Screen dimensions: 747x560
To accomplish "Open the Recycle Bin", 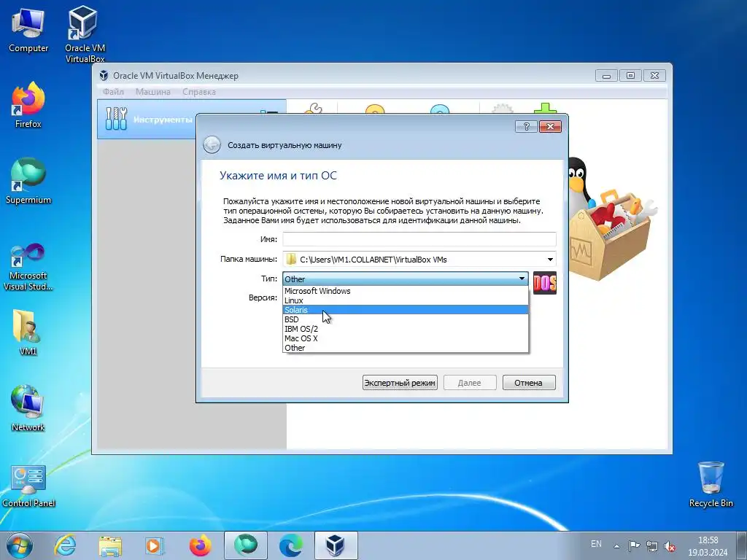I will (711, 484).
